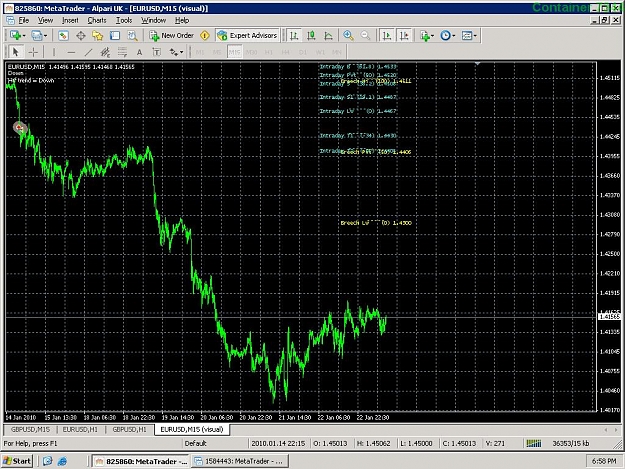Activate the crosshair cursor mode
The height and width of the screenshot is (469, 625).
click(x=33, y=52)
